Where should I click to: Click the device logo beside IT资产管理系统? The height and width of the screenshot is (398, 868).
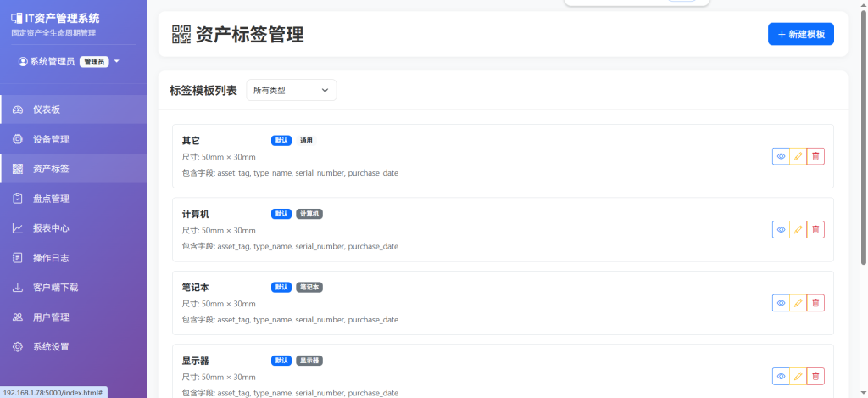17,19
